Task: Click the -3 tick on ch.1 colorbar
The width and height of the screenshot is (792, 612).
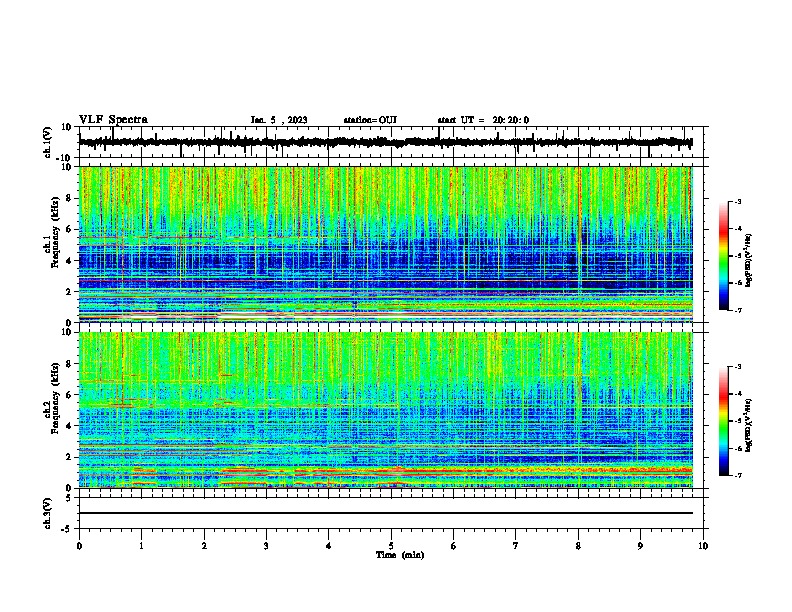Action: (x=738, y=202)
